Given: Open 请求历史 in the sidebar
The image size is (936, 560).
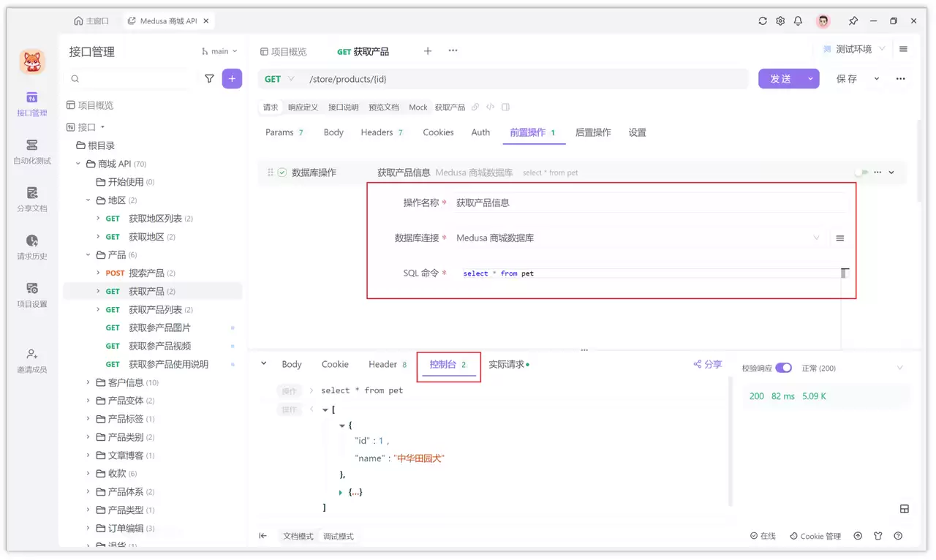Looking at the screenshot, I should click(32, 248).
